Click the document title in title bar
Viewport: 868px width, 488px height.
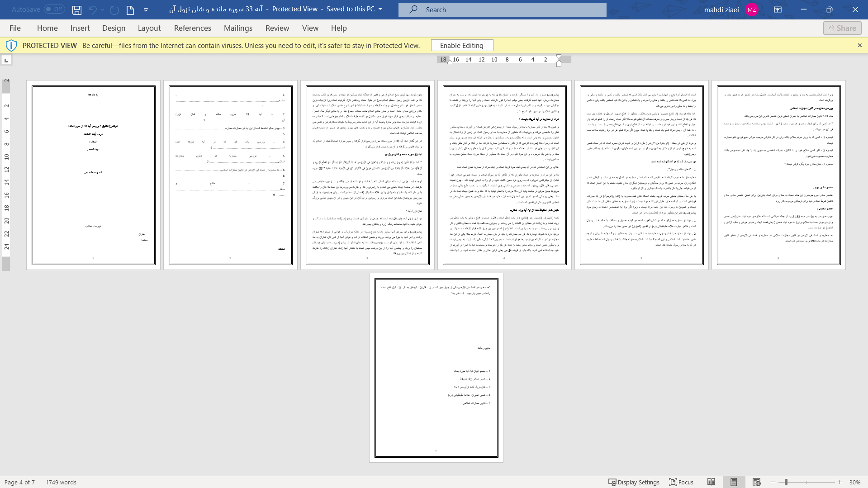pyautogui.click(x=216, y=9)
